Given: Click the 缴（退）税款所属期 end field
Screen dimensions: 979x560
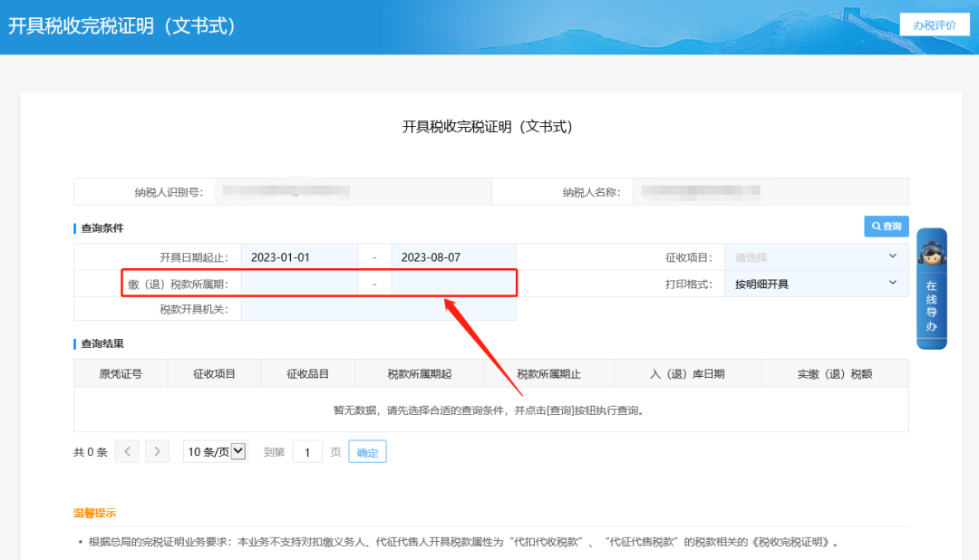Looking at the screenshot, I should [x=453, y=284].
